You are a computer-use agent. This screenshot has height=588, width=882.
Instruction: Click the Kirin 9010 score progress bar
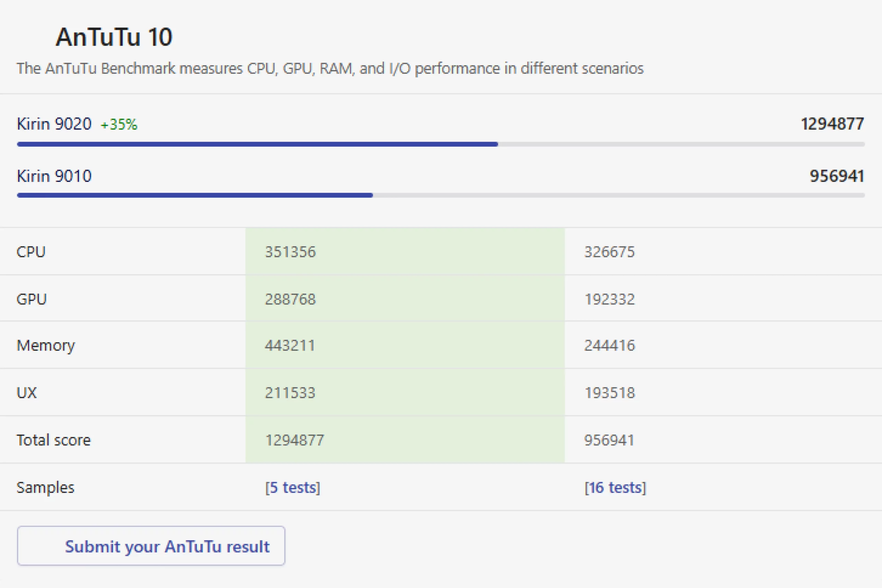coord(441,195)
